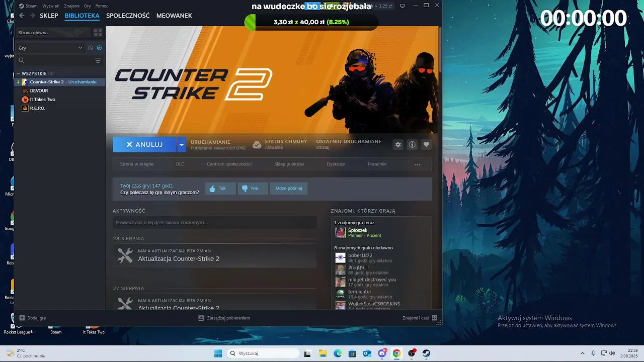The height and width of the screenshot is (362, 644).
Task: Open the 28 SIERPNIA update wrench icon
Action: [125, 255]
